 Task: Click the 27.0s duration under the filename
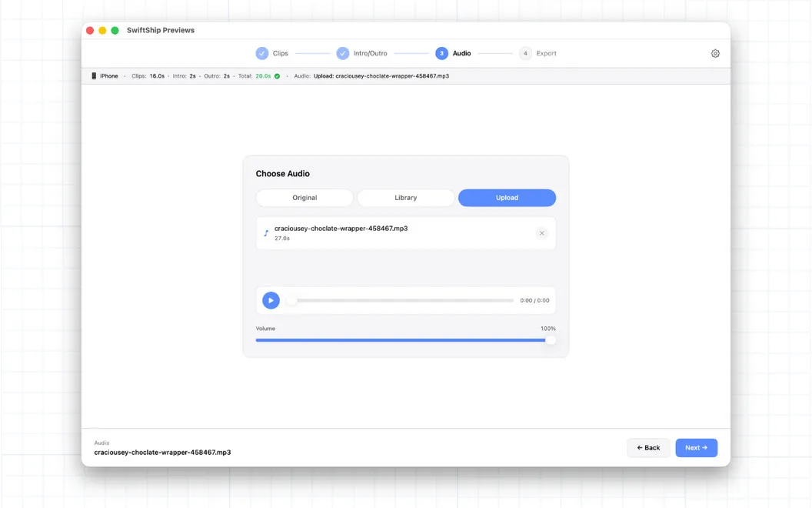[x=282, y=239]
